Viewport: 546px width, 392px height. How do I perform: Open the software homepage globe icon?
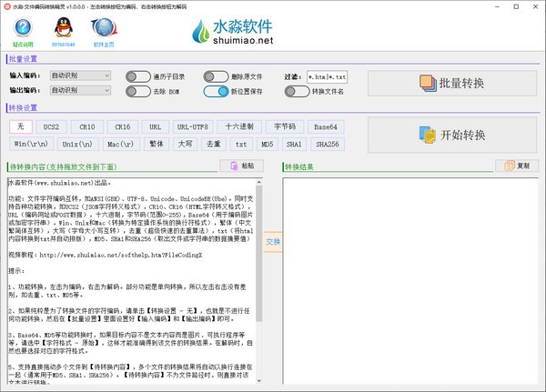[x=104, y=27]
